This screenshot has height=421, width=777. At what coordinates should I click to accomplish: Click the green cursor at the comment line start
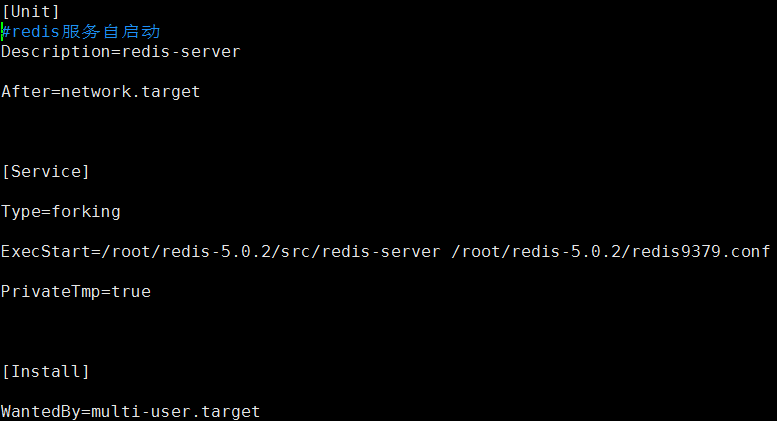pos(2,32)
